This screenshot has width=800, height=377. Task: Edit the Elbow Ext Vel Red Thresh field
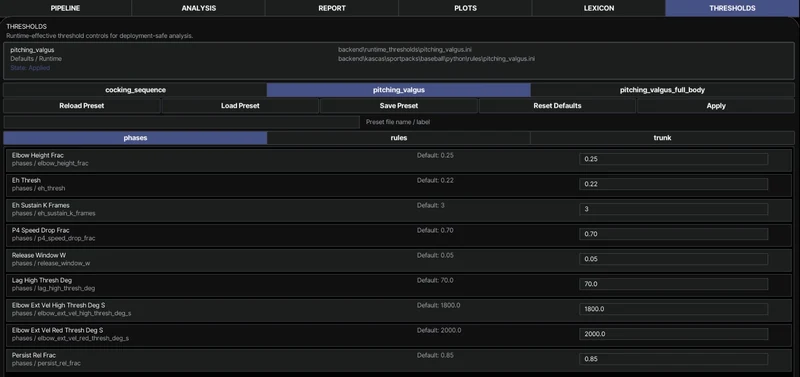(x=673, y=334)
